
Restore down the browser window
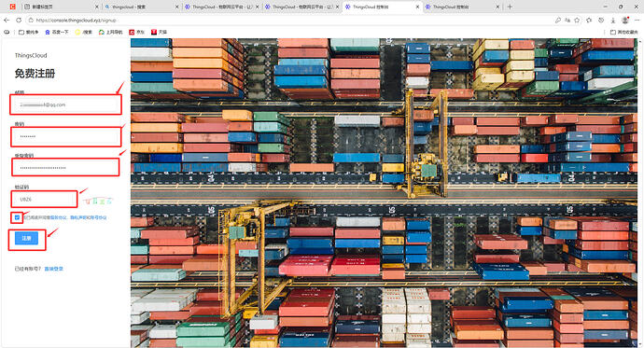point(621,7)
